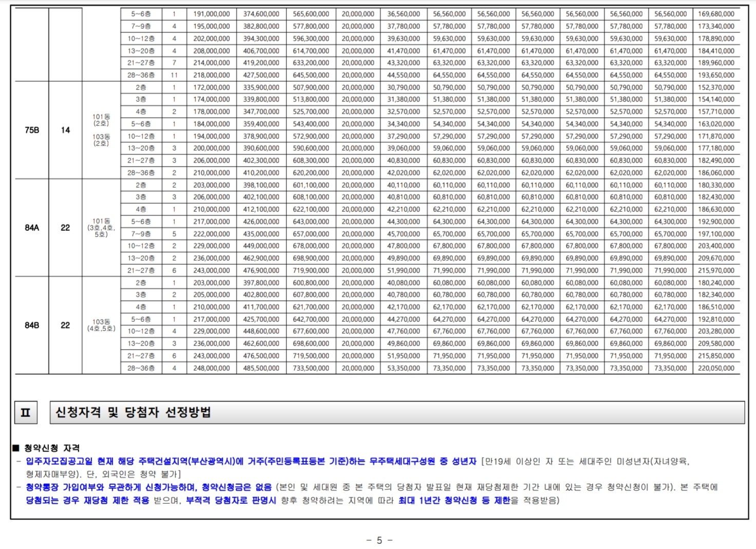Viewport: 756px width, 549px height.
Task: Click the text 단, 외국인은 청약 불가
Action: point(132,474)
